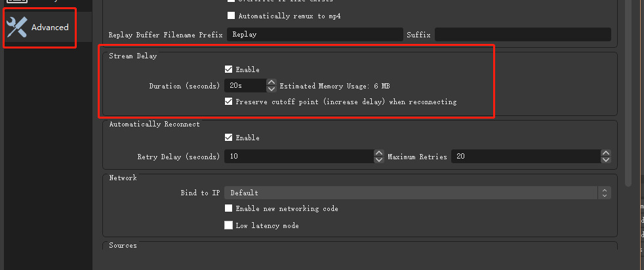Decrease Maximum Retries using down arrow

click(x=606, y=160)
